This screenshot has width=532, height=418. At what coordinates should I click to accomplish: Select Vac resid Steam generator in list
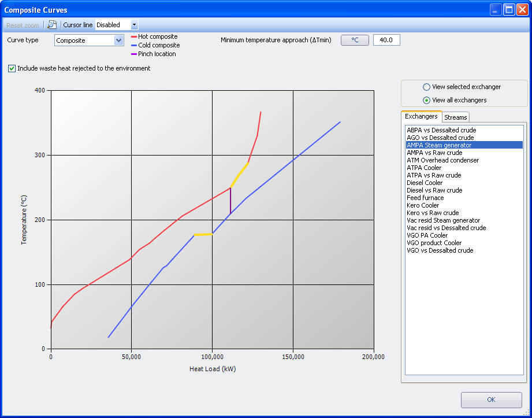tap(464, 220)
